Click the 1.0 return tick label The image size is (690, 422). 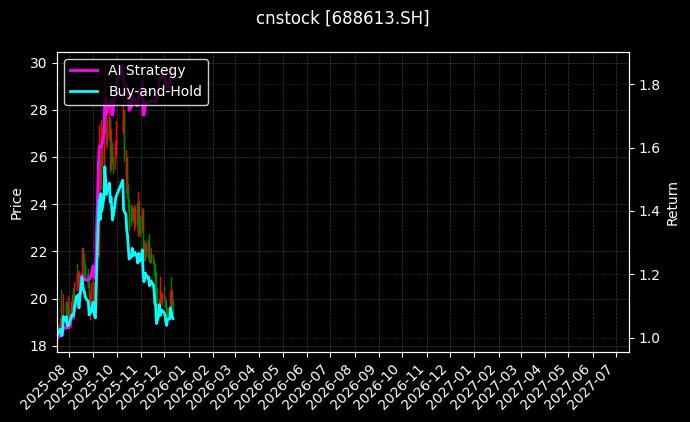pyautogui.click(x=649, y=338)
